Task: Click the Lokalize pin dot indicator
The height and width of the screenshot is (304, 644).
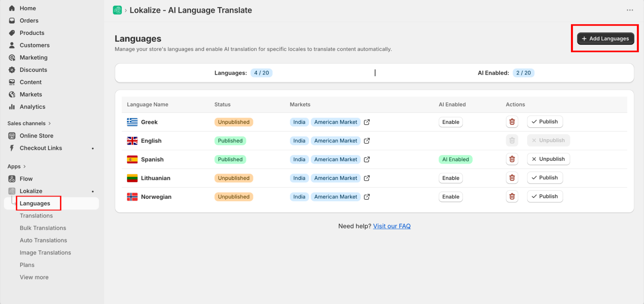Action: (x=93, y=191)
